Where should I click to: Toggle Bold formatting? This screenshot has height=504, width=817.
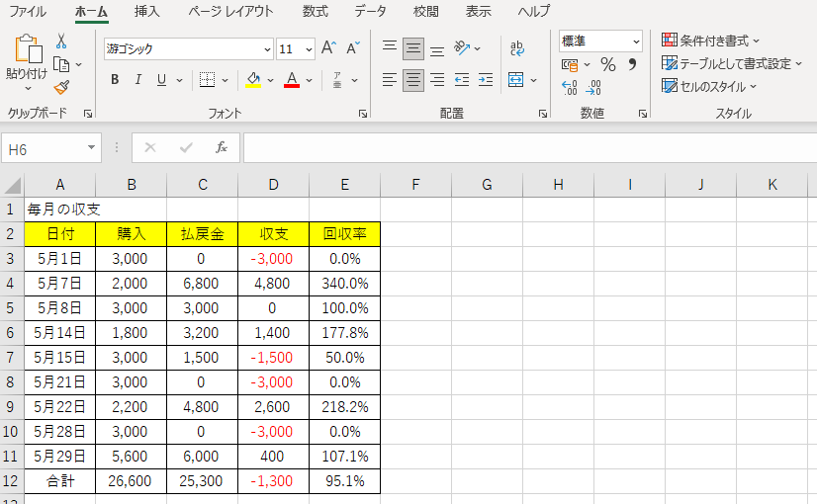[x=115, y=80]
